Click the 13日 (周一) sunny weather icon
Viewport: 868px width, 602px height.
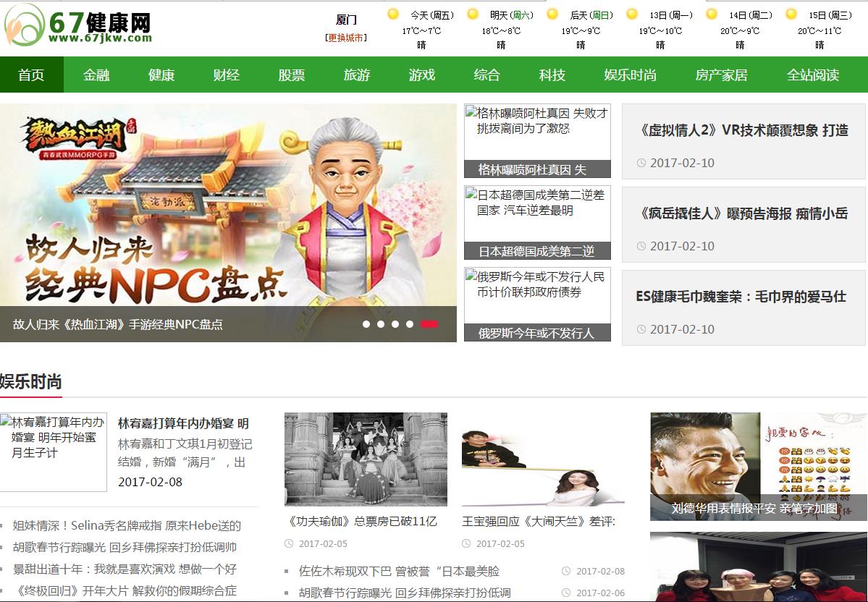(x=632, y=14)
